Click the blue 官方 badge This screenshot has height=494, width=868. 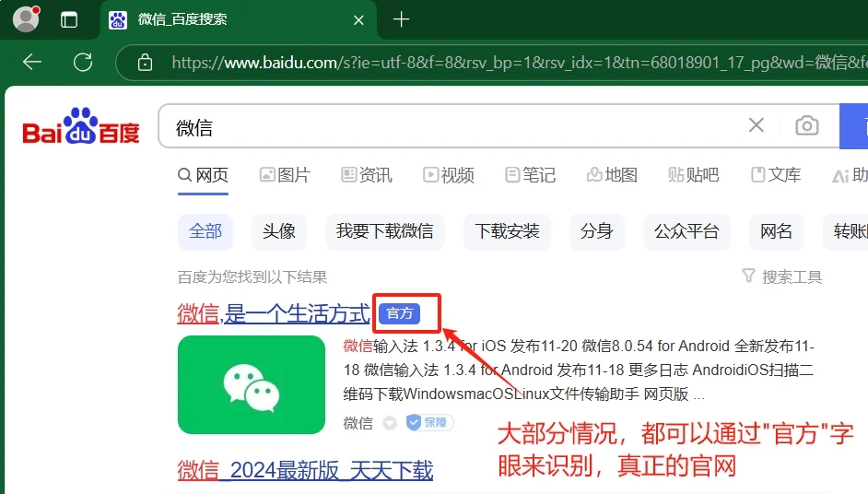pyautogui.click(x=400, y=314)
